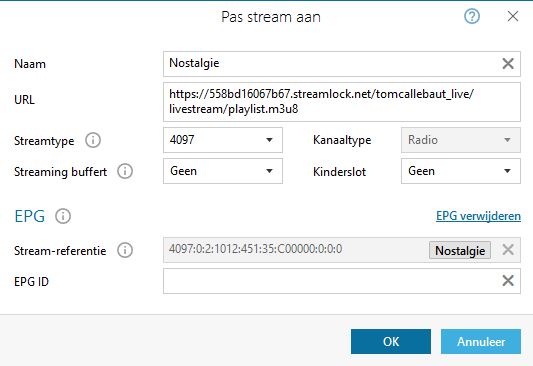Screen dimensions: 533x366
Task: Click the Stream-referentie value 4097:0:2:1012:451:35:C00000:0:0:0
Action: (x=256, y=249)
